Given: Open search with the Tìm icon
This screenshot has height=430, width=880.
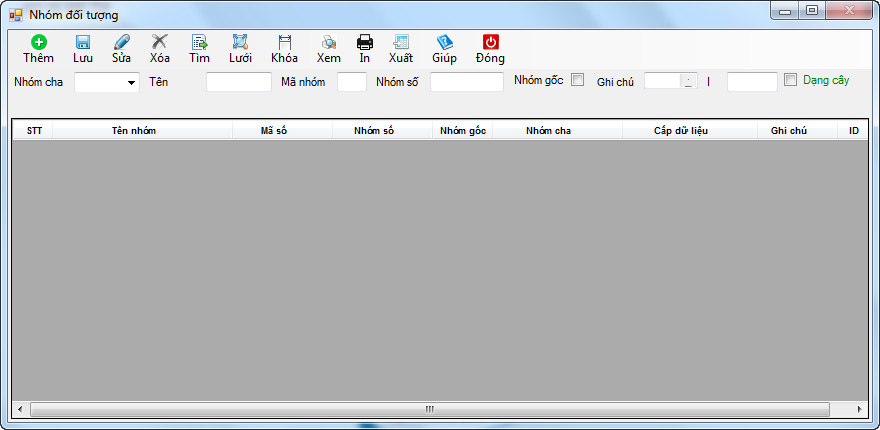Looking at the screenshot, I should [199, 42].
